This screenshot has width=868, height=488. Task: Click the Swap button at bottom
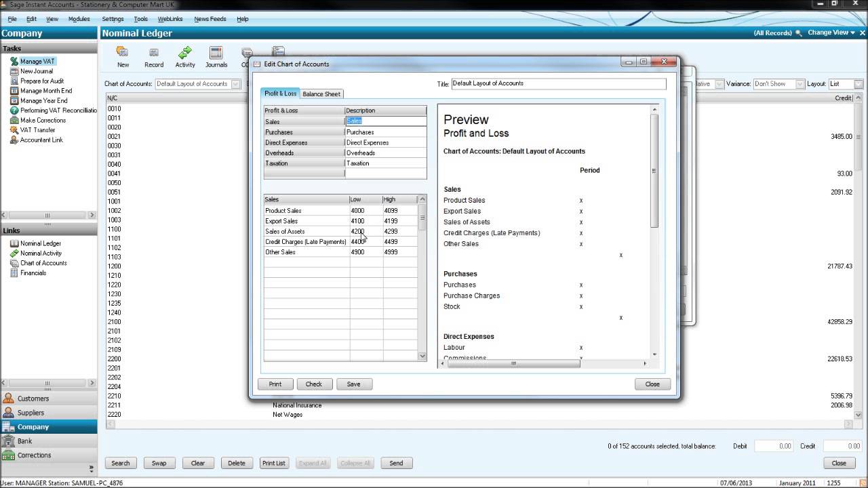coord(159,463)
